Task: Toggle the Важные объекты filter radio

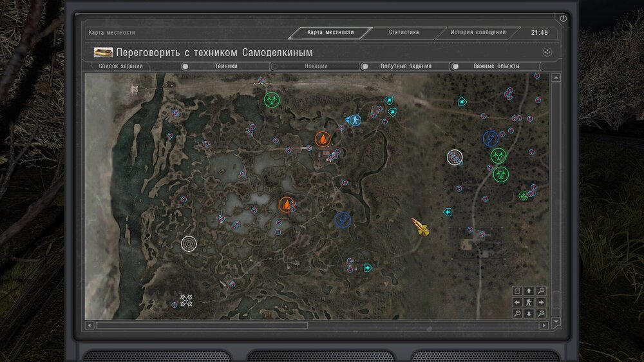Action: click(x=455, y=66)
